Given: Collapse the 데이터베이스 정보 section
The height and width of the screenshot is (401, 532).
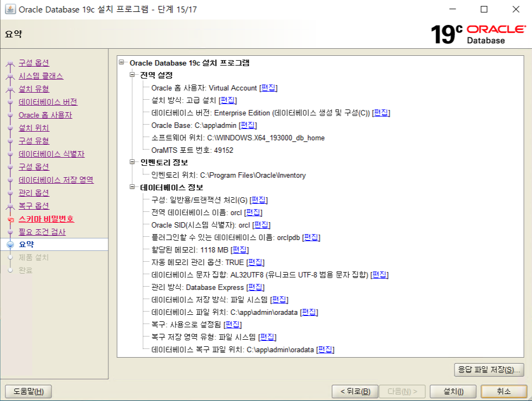Looking at the screenshot, I should click(x=132, y=186).
